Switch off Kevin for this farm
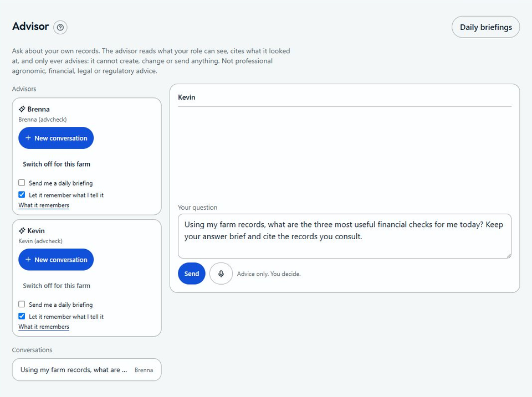The image size is (532, 397). pyautogui.click(x=57, y=286)
